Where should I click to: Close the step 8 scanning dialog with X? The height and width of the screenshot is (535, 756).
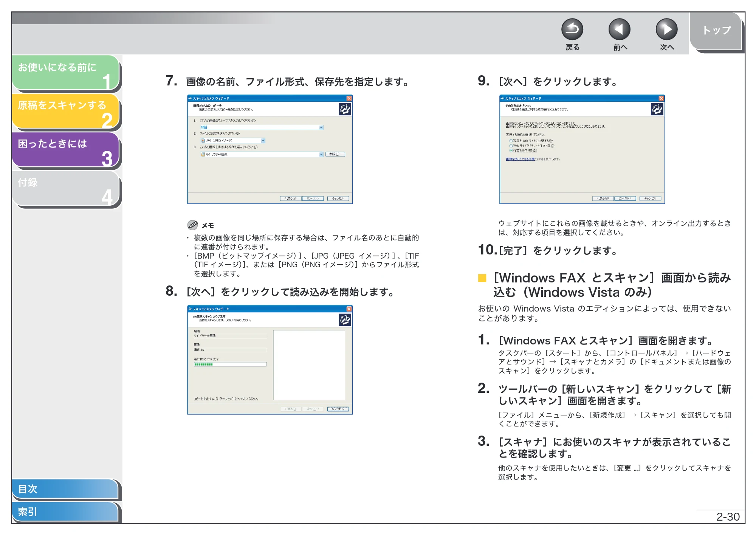[x=349, y=309]
